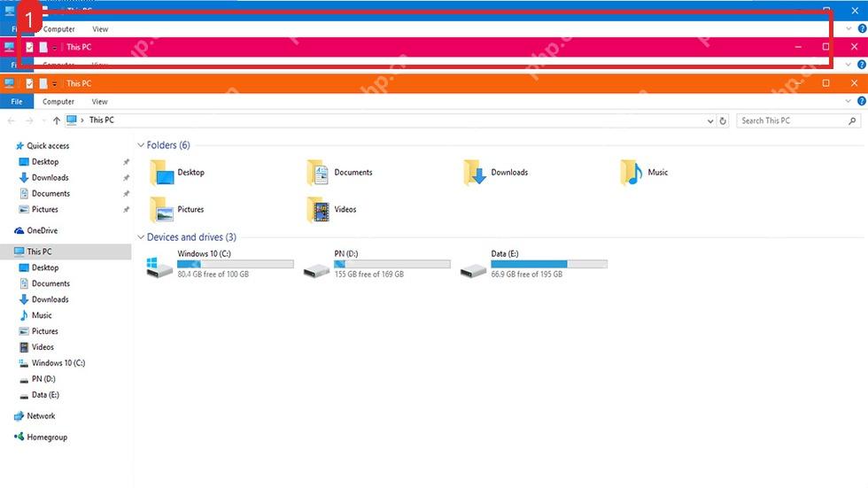Viewport: 868px width, 488px height.
Task: Open the Documents folder icon in the Folders group
Action: click(318, 173)
